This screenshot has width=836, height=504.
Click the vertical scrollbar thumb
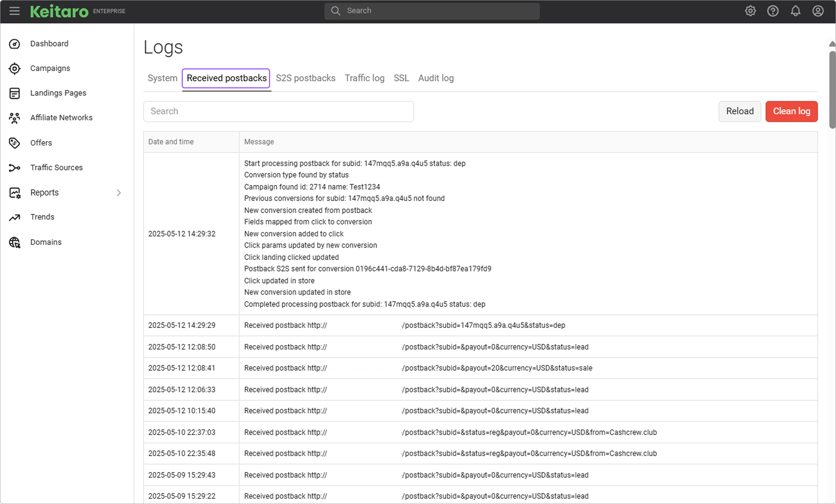point(832,89)
